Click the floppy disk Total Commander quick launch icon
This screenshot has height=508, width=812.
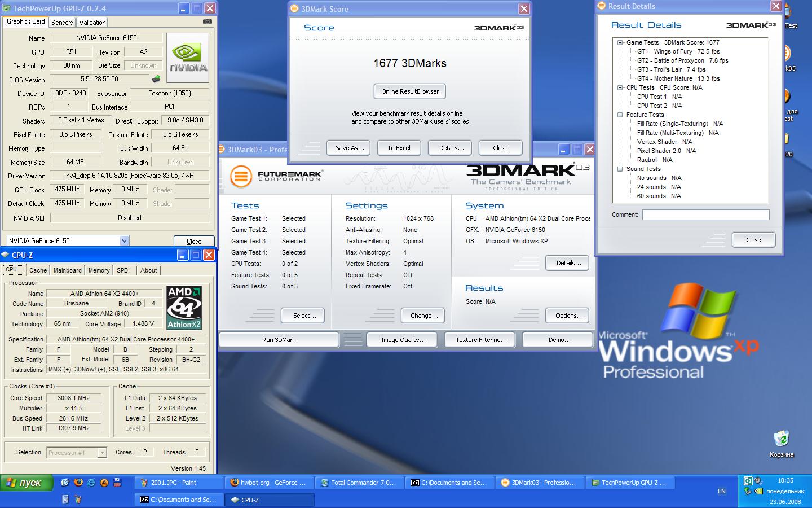(x=117, y=483)
